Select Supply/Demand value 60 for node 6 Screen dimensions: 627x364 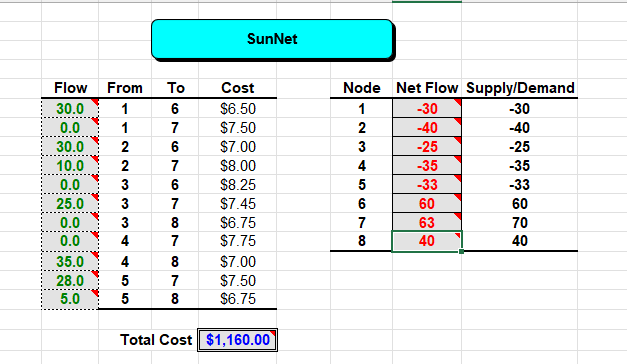pos(520,204)
